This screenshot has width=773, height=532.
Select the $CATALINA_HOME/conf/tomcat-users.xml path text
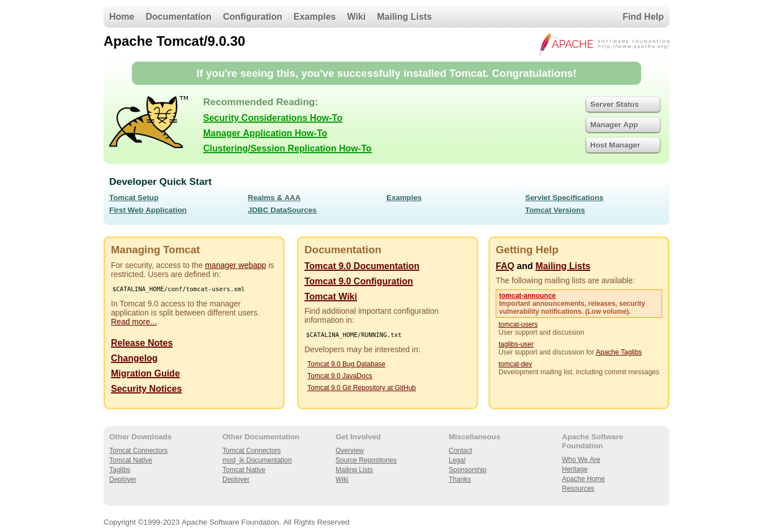[x=179, y=289]
